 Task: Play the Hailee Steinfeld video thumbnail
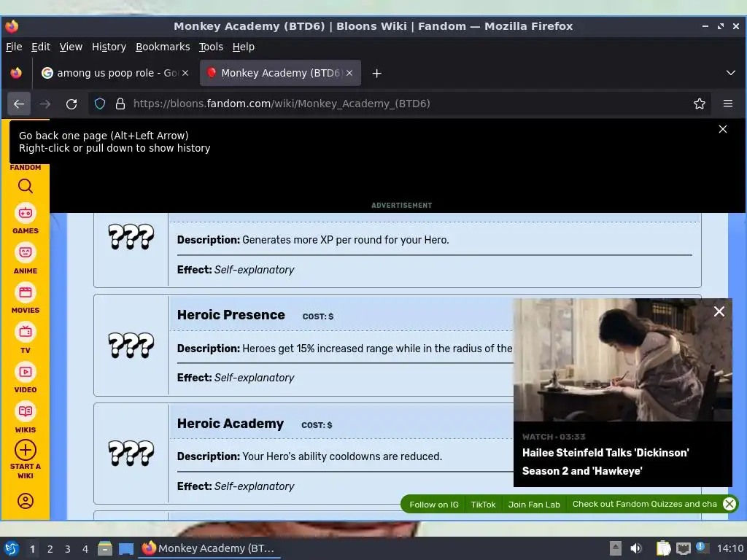pyautogui.click(x=623, y=359)
